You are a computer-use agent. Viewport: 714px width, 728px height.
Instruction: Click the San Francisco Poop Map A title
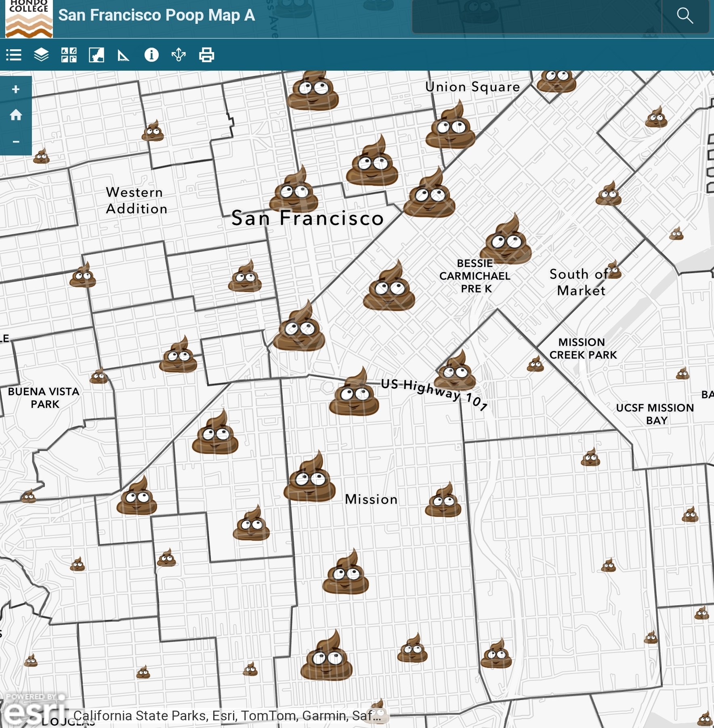[157, 15]
